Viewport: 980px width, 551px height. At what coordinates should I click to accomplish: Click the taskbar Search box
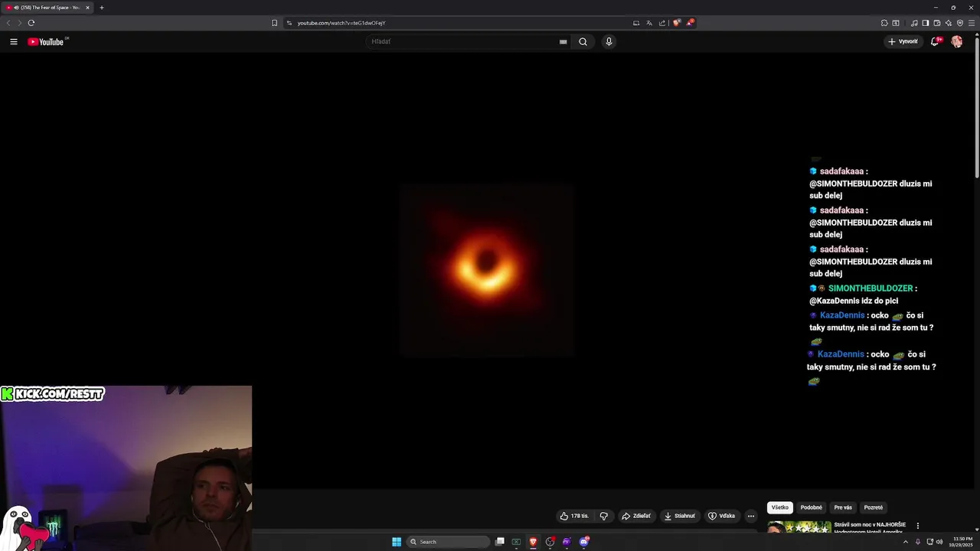pyautogui.click(x=449, y=542)
